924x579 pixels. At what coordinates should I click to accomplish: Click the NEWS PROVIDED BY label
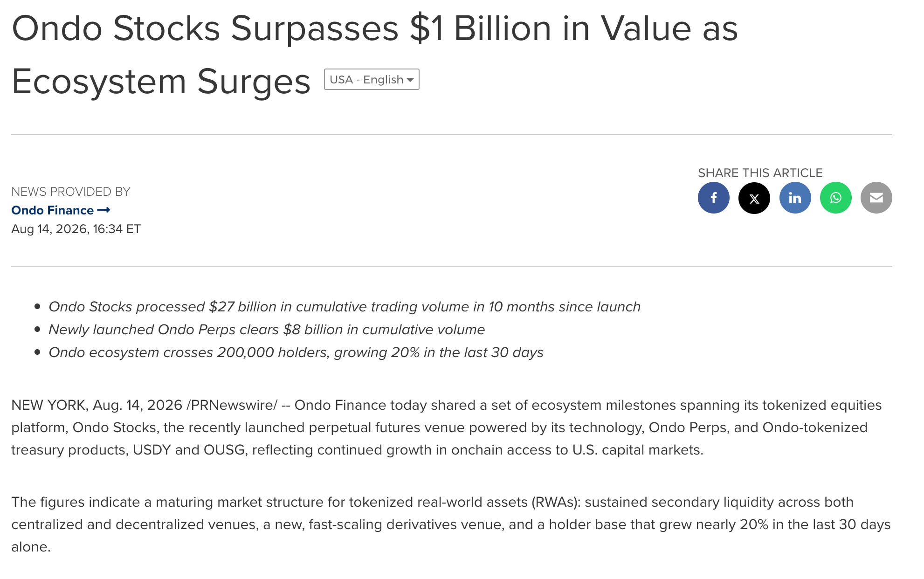pyautogui.click(x=71, y=192)
